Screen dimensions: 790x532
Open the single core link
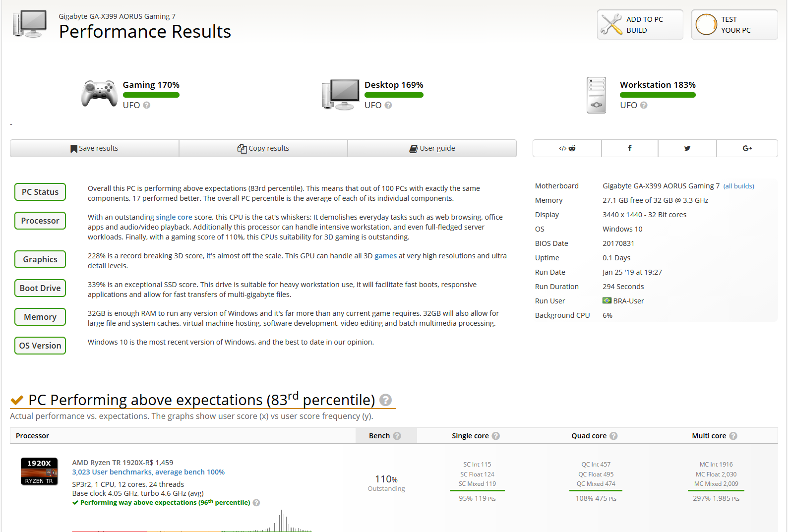tap(174, 217)
